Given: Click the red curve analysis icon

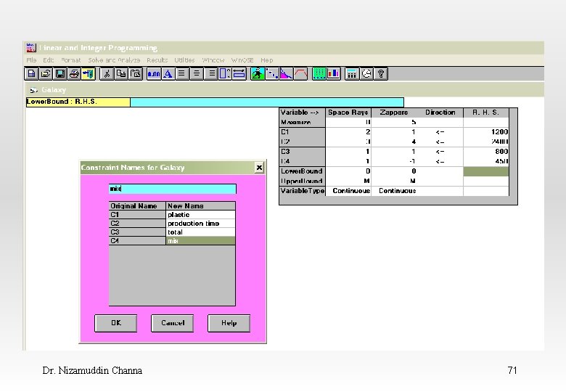Looking at the screenshot, I should click(300, 73).
